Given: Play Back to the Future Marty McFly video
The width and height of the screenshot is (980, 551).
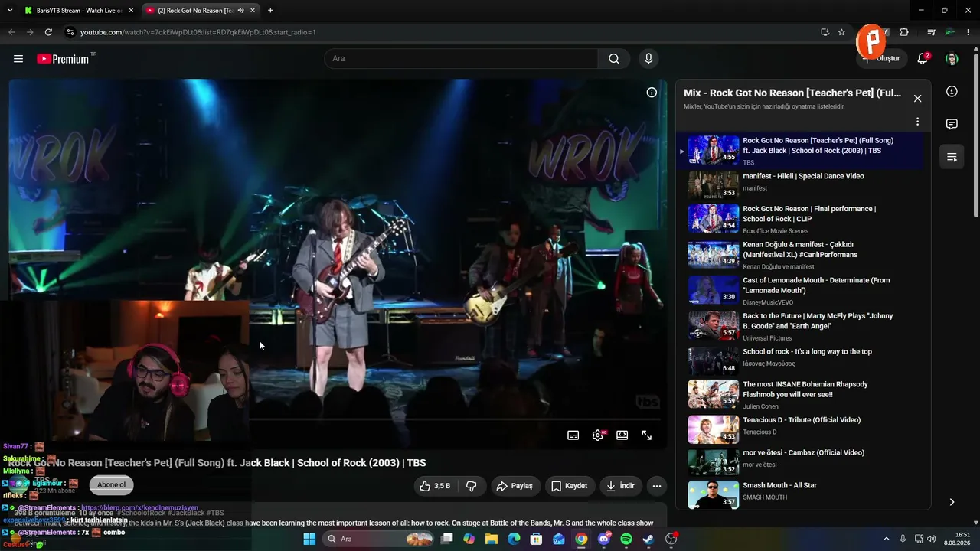Looking at the screenshot, I should pos(799,326).
